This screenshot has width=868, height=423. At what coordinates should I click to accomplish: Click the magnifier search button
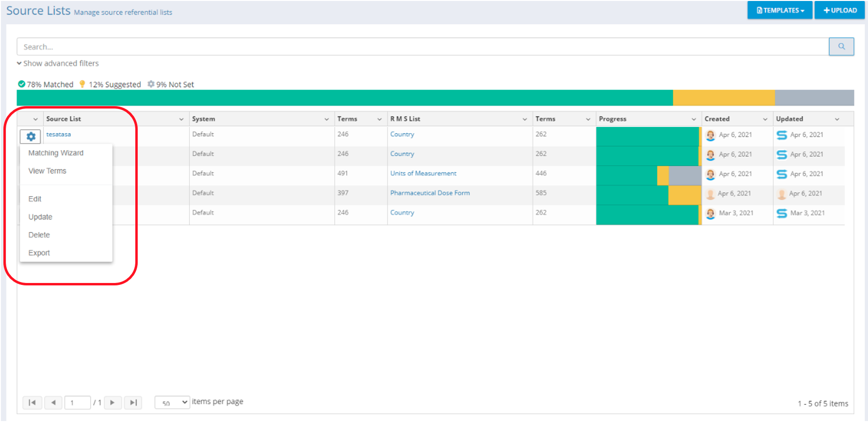(x=841, y=47)
